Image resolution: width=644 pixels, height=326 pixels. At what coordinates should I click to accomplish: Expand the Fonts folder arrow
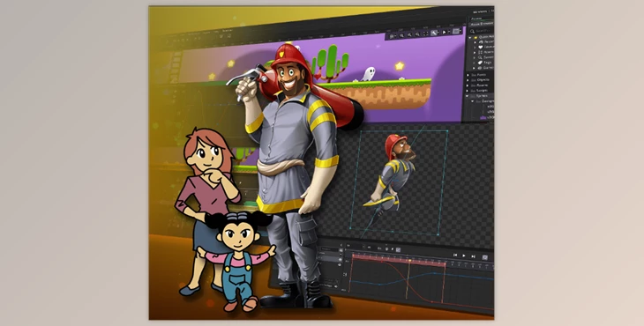(468, 75)
